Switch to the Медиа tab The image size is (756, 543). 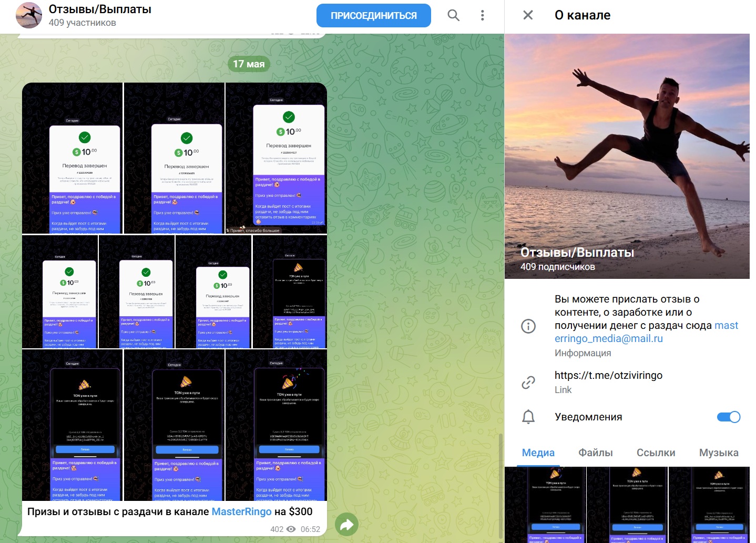pos(538,453)
